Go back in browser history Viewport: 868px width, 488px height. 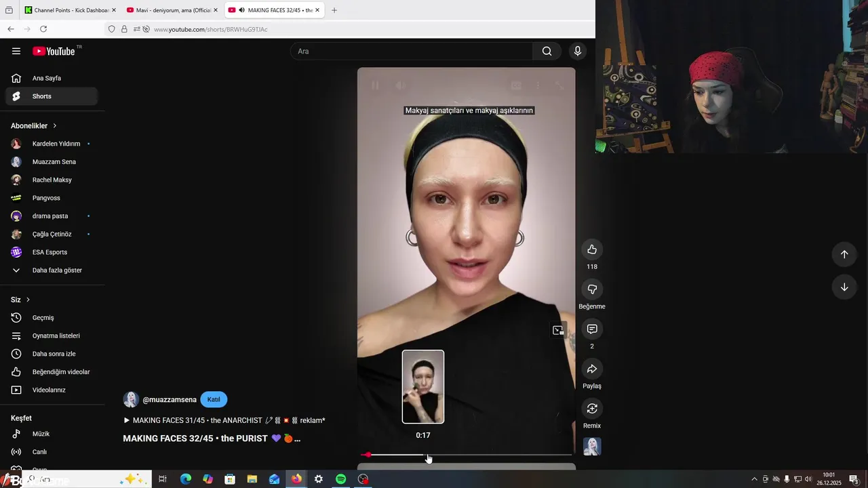click(11, 29)
